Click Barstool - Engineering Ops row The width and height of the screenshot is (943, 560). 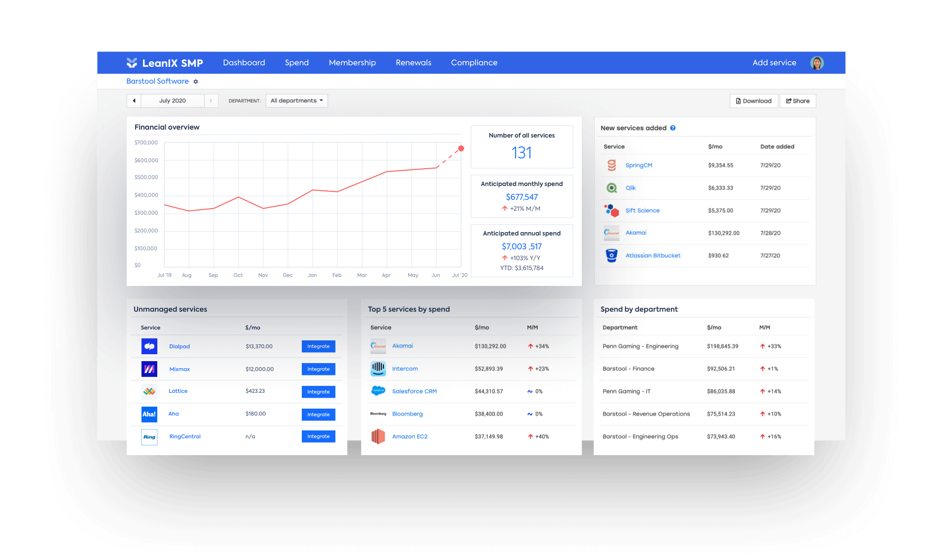[x=705, y=437]
